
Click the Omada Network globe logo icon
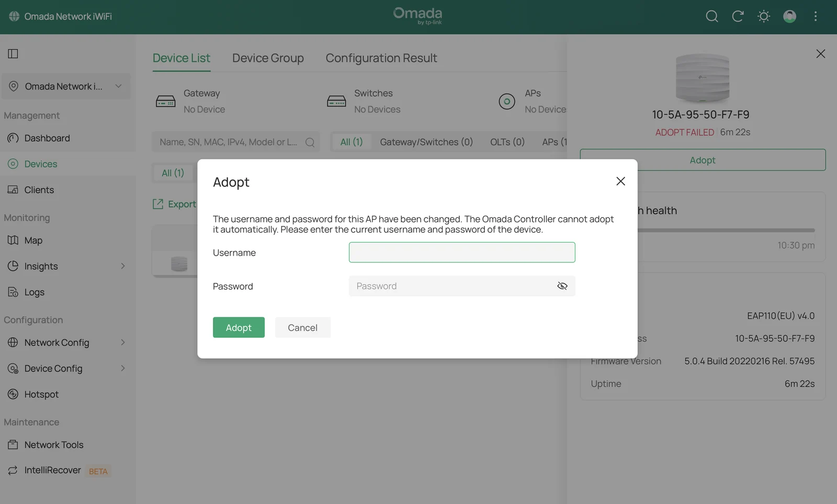tap(14, 16)
